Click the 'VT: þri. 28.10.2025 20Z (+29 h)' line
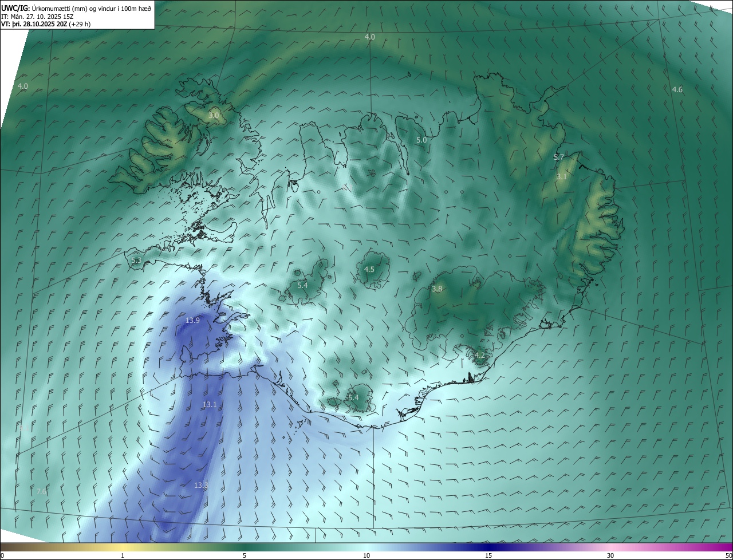The height and width of the screenshot is (560, 733). click(46, 24)
